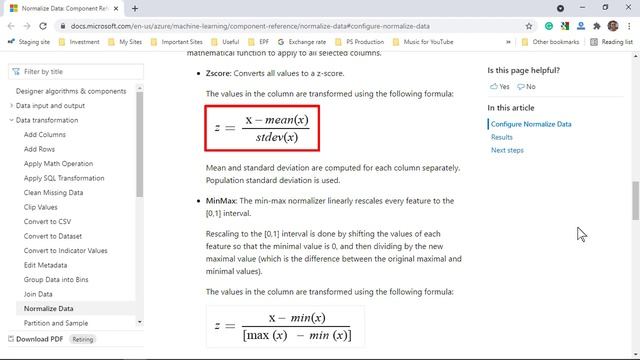Screen dimensions: 640x360
Task: Expand the Data input and output section
Action: (11, 106)
